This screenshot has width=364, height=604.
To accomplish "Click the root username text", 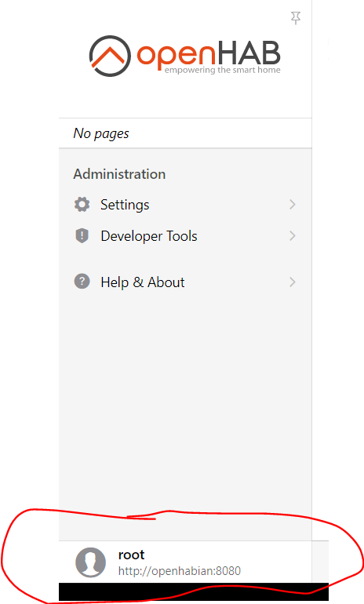I will [x=131, y=555].
